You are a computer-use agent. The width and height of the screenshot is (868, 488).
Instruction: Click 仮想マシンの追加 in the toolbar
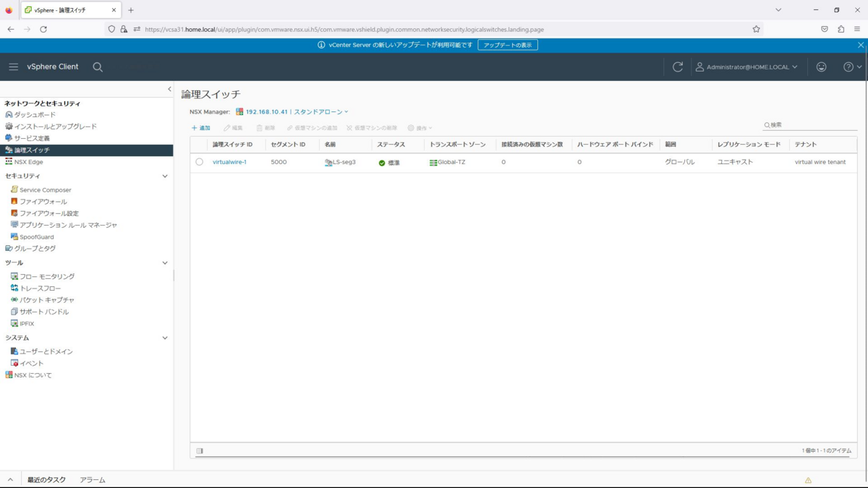click(x=312, y=128)
